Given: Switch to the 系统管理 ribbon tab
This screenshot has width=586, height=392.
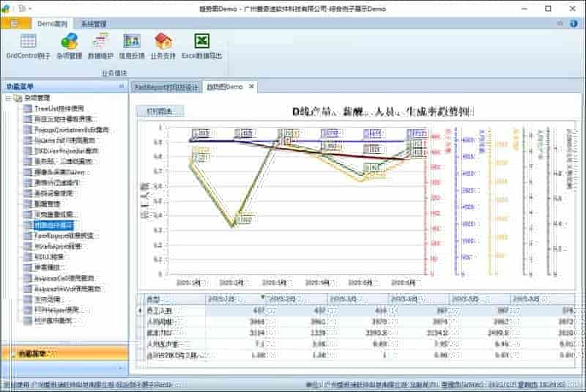Looking at the screenshot, I should (x=94, y=24).
